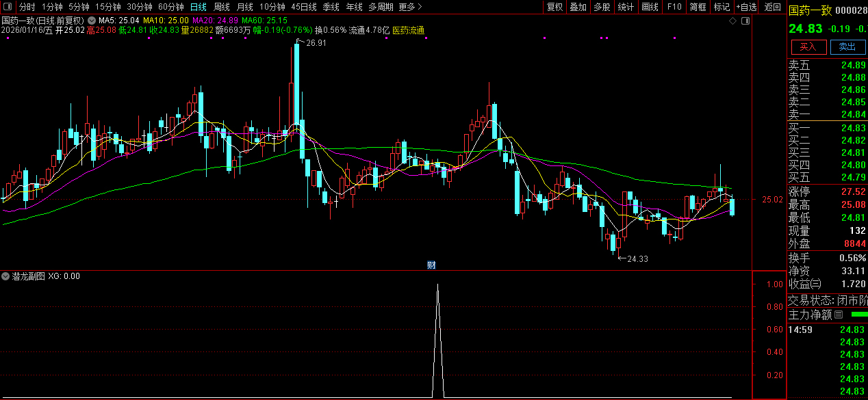Click the MA60: 25.15 indicator label
This screenshot has height=400, width=868.
click(264, 21)
